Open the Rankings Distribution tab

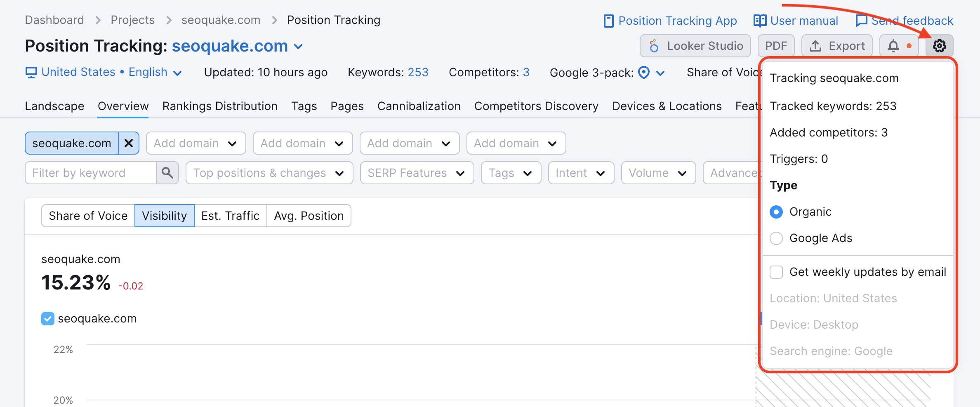coord(220,106)
